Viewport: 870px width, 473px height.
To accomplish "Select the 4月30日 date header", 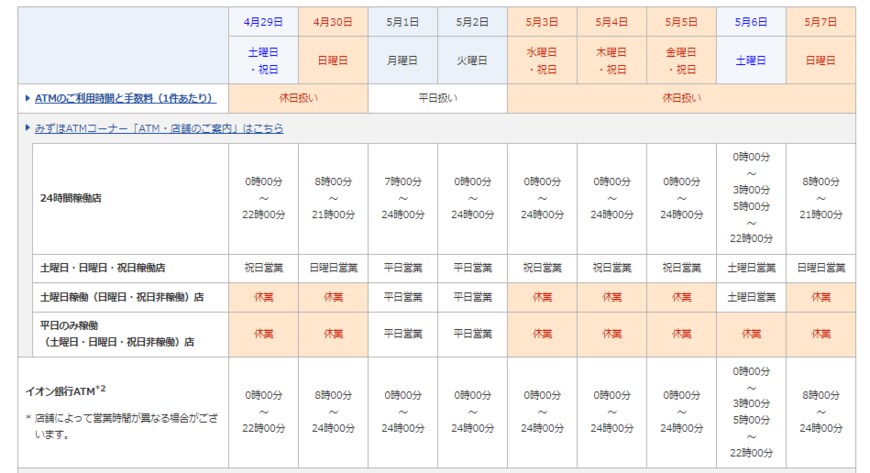I will [333, 21].
